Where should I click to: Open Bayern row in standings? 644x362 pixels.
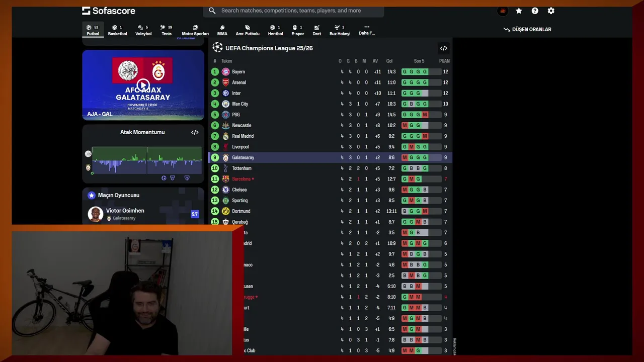point(331,72)
